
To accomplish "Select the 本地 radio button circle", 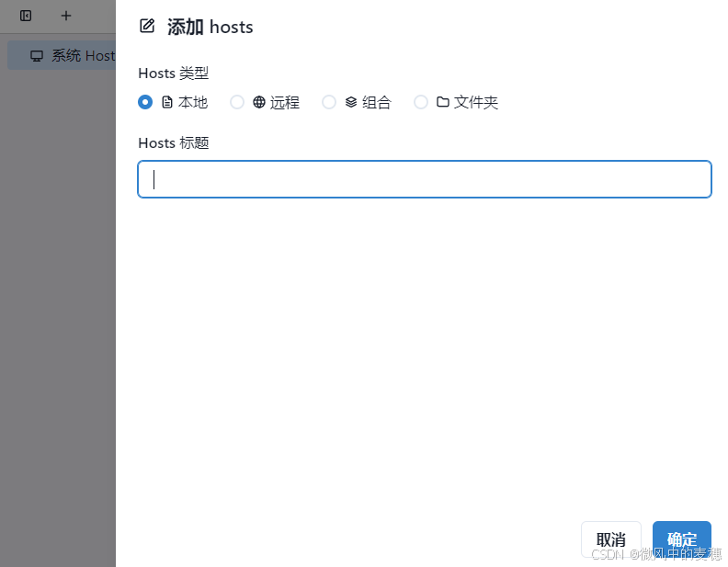I will (x=145, y=102).
